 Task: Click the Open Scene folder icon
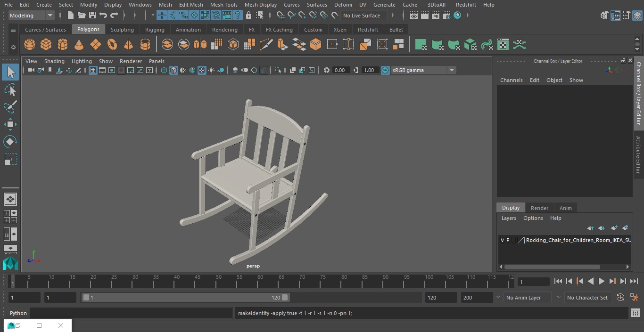pyautogui.click(x=82, y=16)
